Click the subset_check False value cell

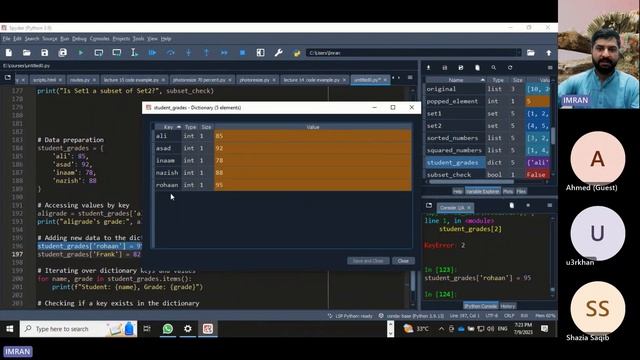click(537, 175)
